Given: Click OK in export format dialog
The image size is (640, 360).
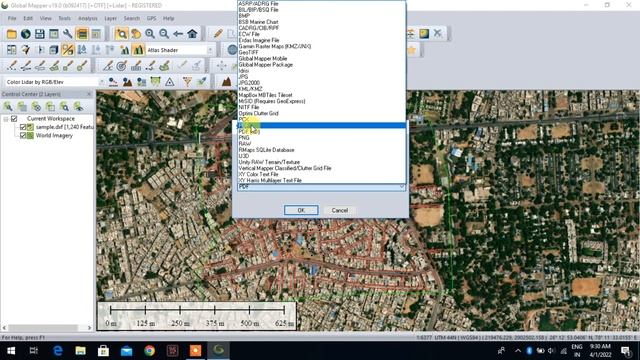Looking at the screenshot, I should point(301,210).
